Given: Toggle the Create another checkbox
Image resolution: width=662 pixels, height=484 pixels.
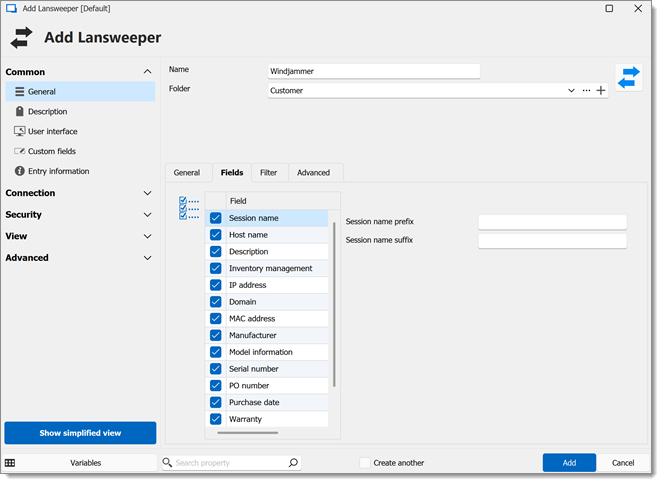Looking at the screenshot, I should (365, 463).
